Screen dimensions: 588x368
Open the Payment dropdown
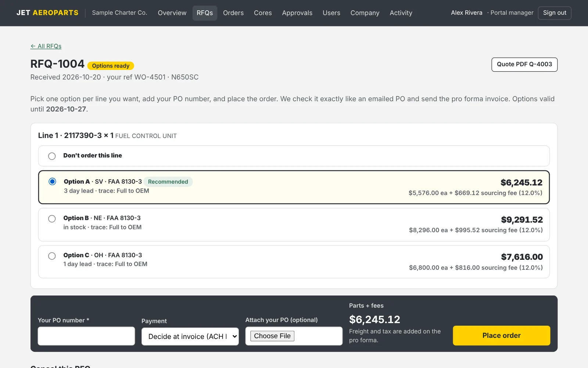190,336
